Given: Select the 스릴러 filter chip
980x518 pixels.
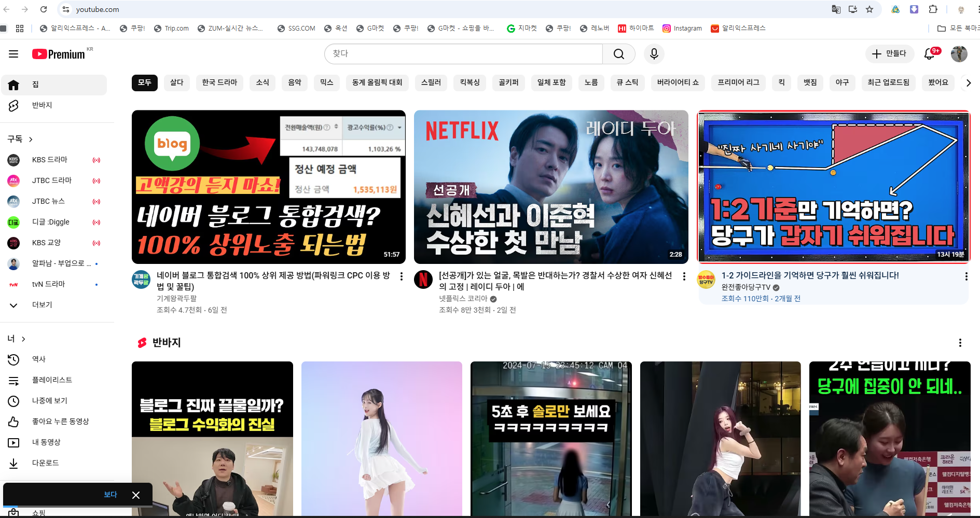Looking at the screenshot, I should point(431,82).
